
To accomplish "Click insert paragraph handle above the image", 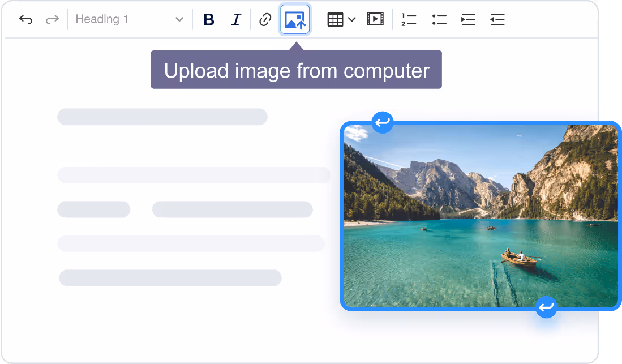I will tap(383, 122).
